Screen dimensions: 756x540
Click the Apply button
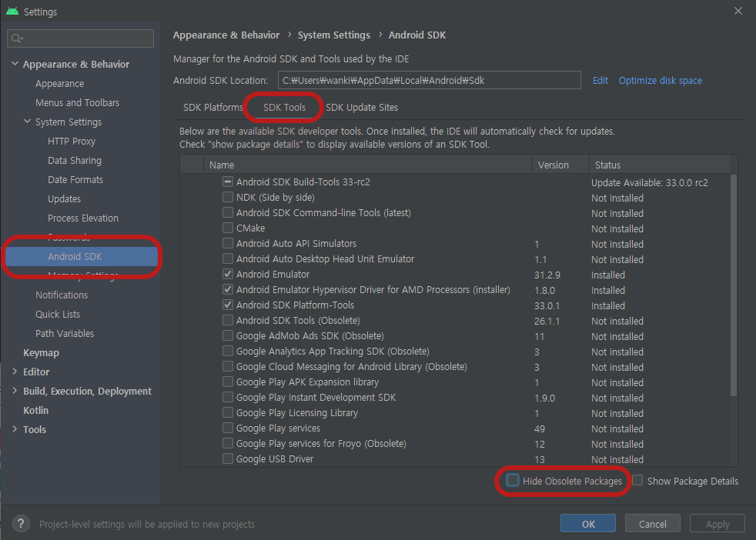(718, 524)
